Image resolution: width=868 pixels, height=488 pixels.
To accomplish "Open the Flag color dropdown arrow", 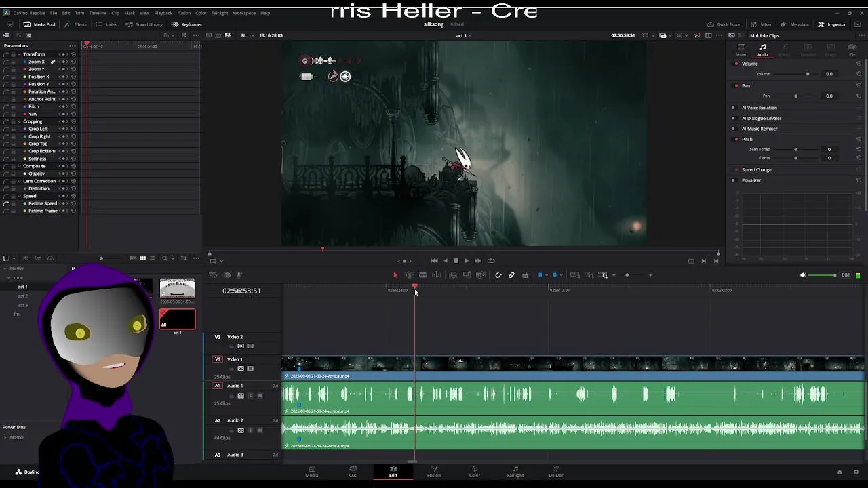I will coord(547,275).
